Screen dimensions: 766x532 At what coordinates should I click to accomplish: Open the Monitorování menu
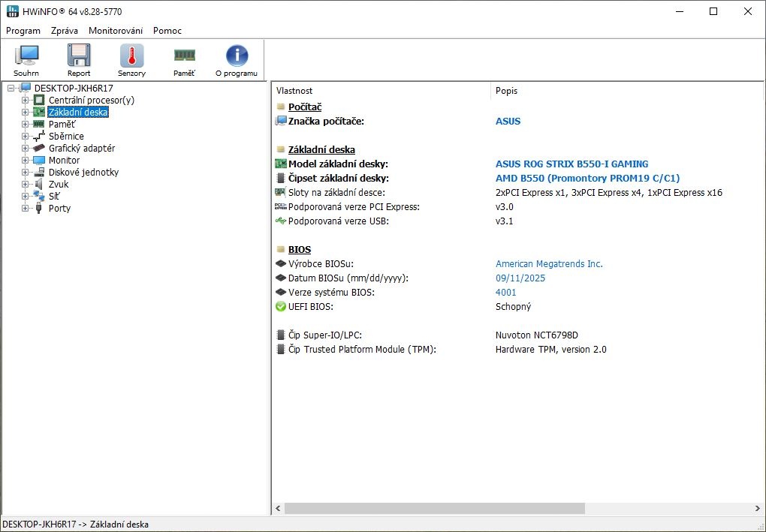click(115, 31)
